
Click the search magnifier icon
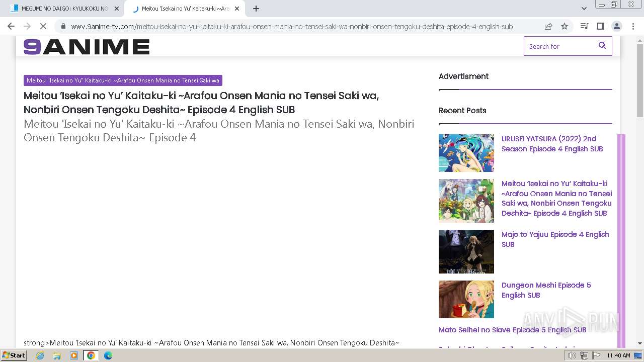(x=602, y=46)
